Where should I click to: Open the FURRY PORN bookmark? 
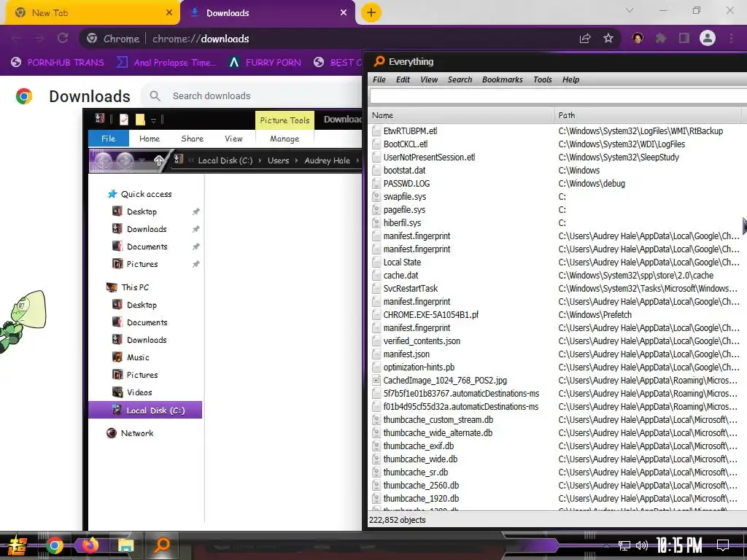point(265,63)
